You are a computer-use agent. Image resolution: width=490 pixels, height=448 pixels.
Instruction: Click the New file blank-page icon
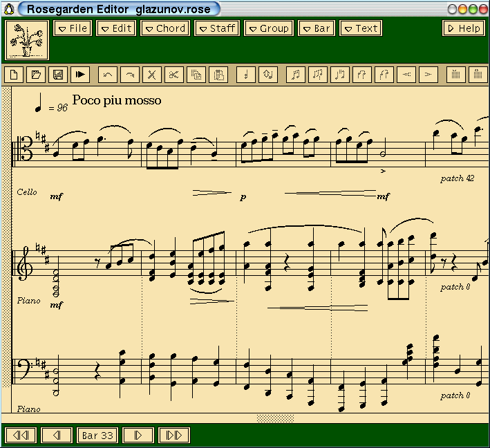(x=14, y=75)
